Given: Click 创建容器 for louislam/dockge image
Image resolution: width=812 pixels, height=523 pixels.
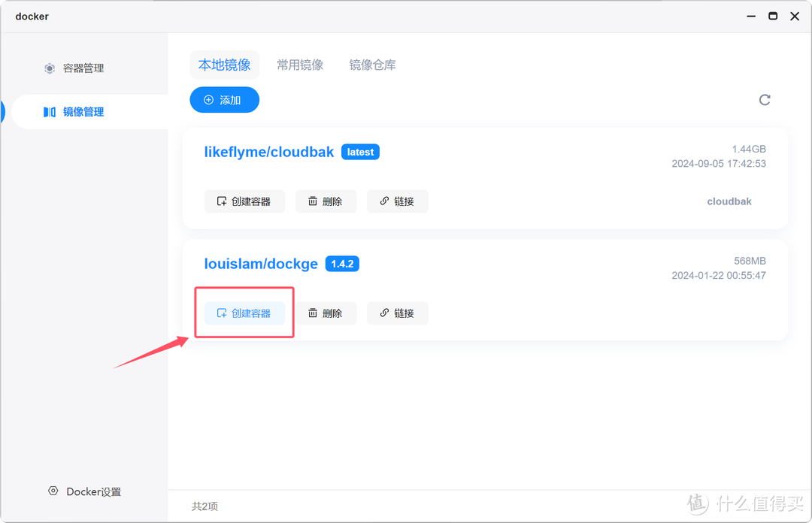Looking at the screenshot, I should 244,313.
